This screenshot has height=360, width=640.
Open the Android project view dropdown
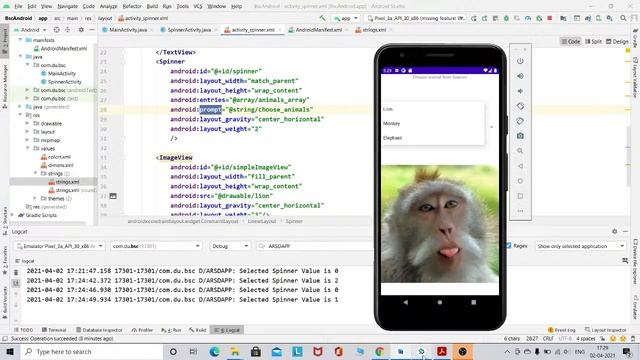coord(31,30)
